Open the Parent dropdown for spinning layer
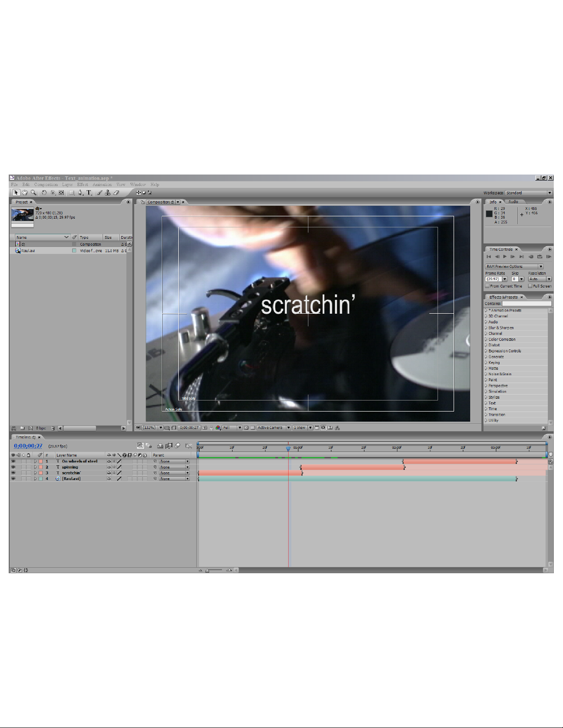563x728 pixels. pyautogui.click(x=174, y=467)
